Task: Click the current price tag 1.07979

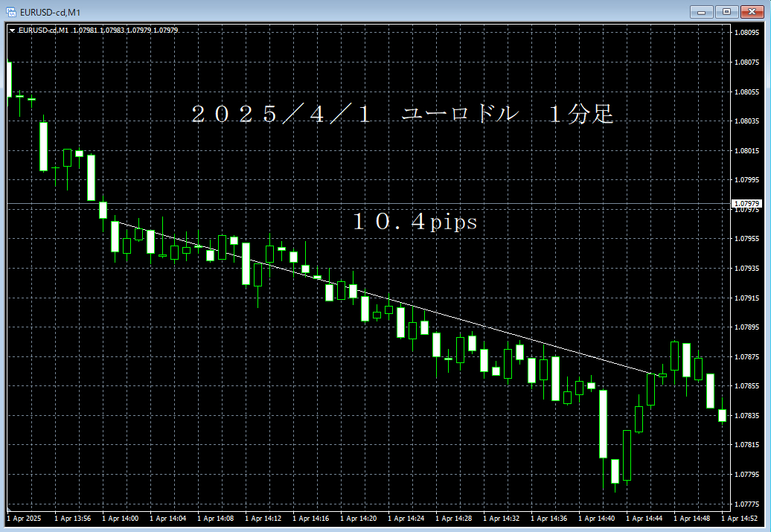Action: (746, 203)
